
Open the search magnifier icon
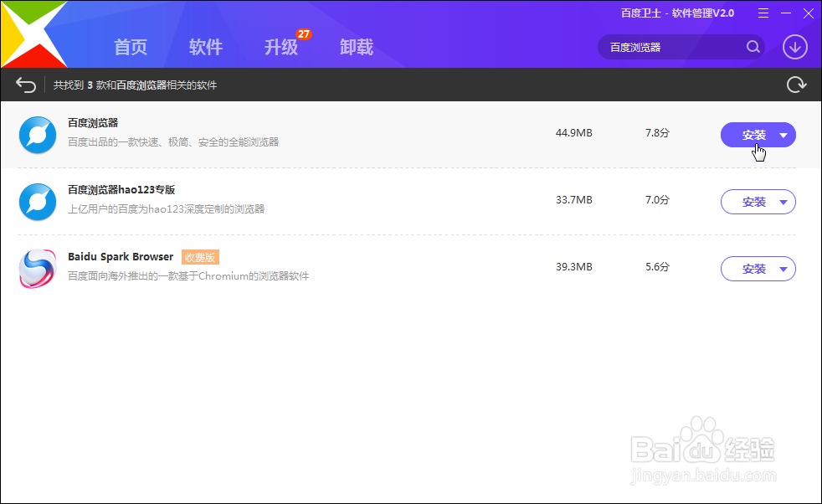pyautogui.click(x=753, y=47)
